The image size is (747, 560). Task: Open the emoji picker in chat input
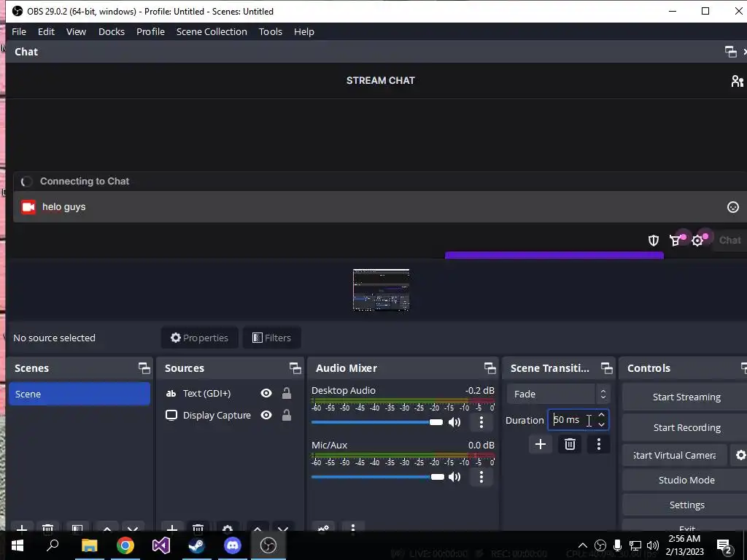click(x=732, y=206)
